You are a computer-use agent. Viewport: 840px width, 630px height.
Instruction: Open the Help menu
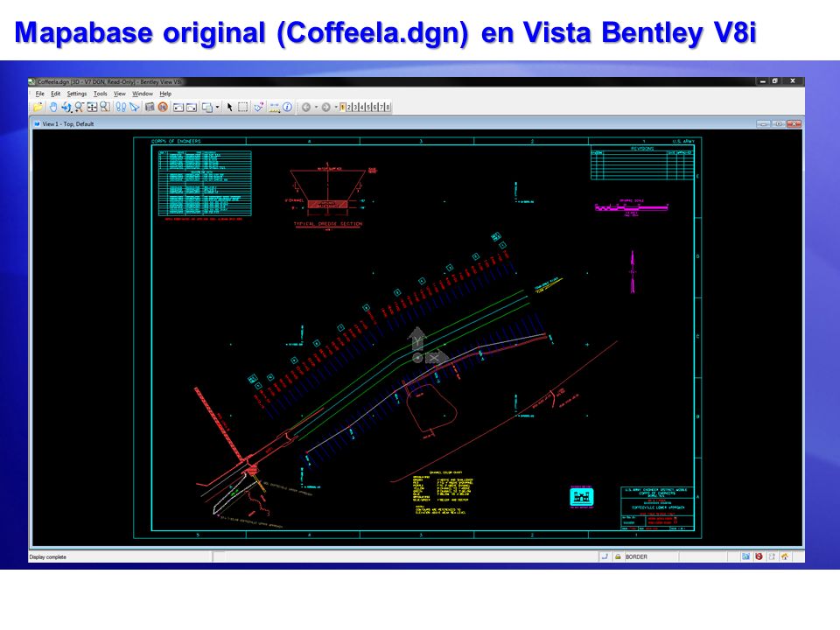pos(165,94)
